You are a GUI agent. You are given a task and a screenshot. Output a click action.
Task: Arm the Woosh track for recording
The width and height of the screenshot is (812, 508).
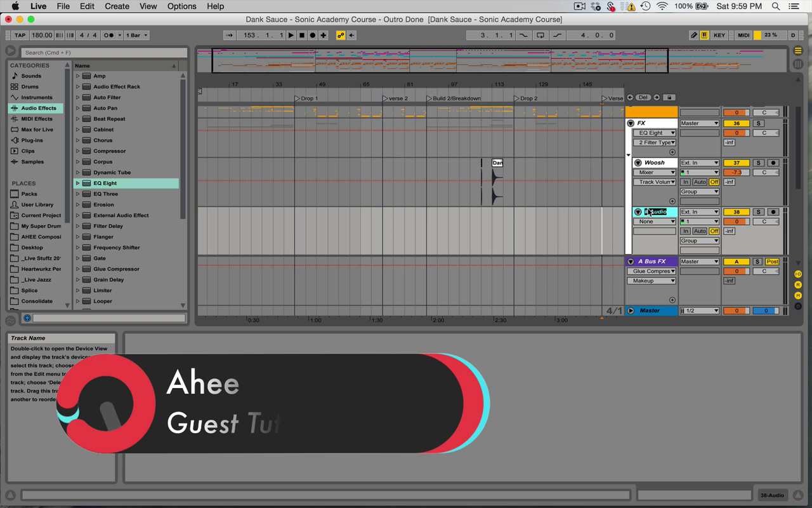tap(773, 163)
